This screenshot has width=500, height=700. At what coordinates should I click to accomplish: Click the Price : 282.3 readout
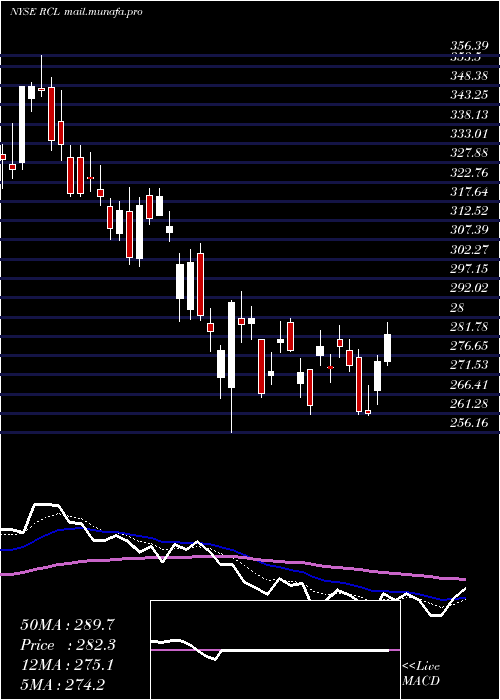68,645
